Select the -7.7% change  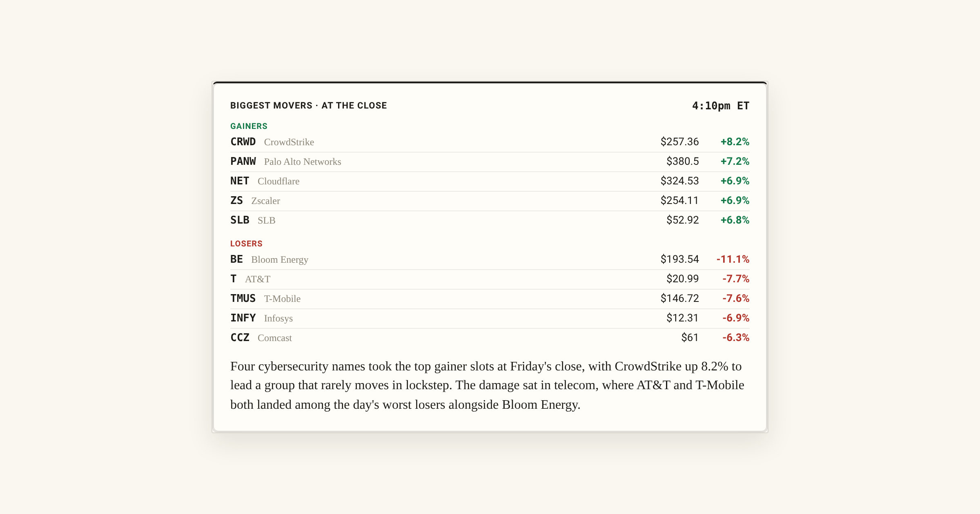pyautogui.click(x=736, y=279)
